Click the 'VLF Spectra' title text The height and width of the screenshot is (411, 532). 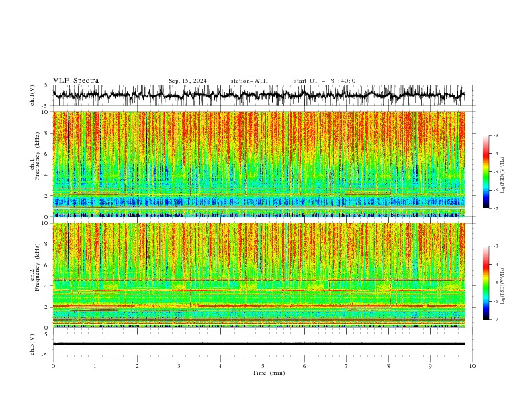[76, 81]
